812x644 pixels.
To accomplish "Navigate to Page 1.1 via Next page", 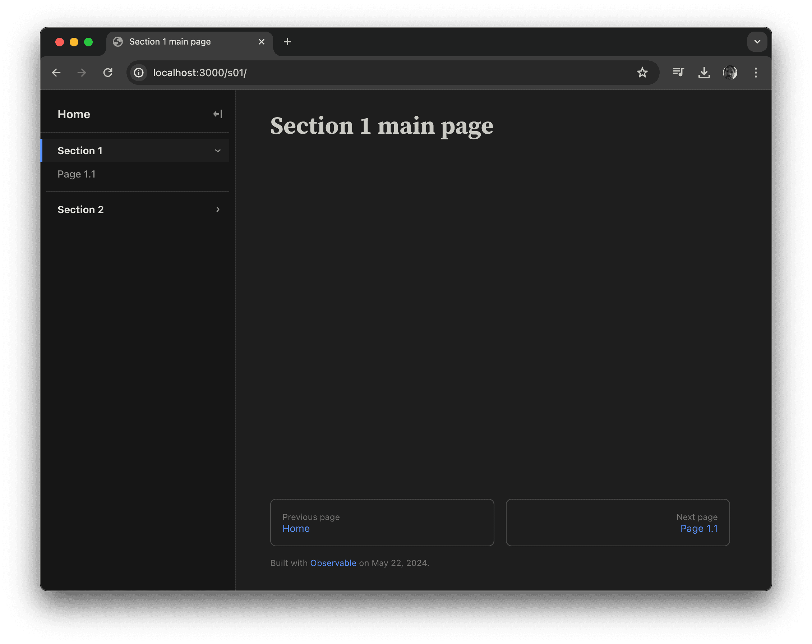I will pyautogui.click(x=699, y=528).
